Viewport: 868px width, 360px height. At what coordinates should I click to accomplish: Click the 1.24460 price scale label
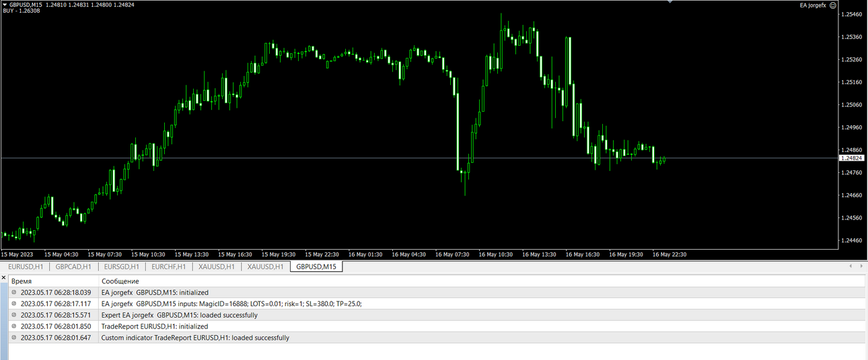pyautogui.click(x=853, y=240)
